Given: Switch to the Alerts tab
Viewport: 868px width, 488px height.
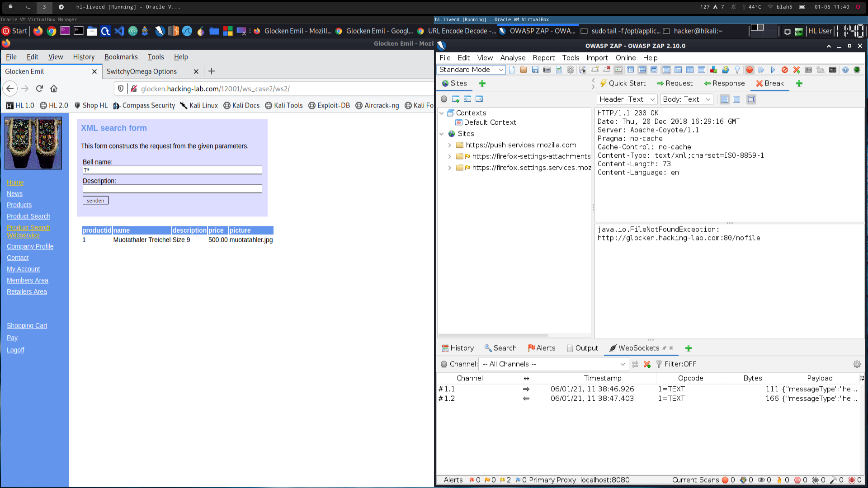Looking at the screenshot, I should 541,348.
